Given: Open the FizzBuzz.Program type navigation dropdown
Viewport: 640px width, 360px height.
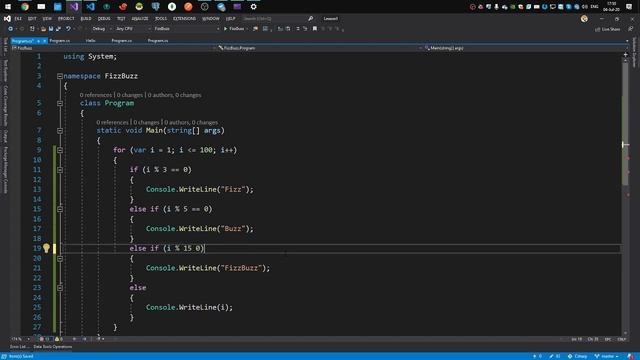Looking at the screenshot, I should (x=318, y=48).
